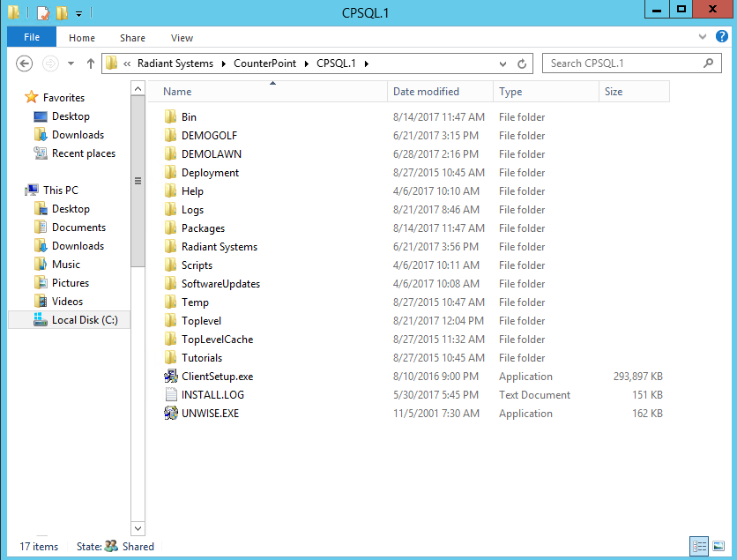The width and height of the screenshot is (737, 560).
Task: Select the UNWISE.EXE application icon
Action: [x=171, y=413]
